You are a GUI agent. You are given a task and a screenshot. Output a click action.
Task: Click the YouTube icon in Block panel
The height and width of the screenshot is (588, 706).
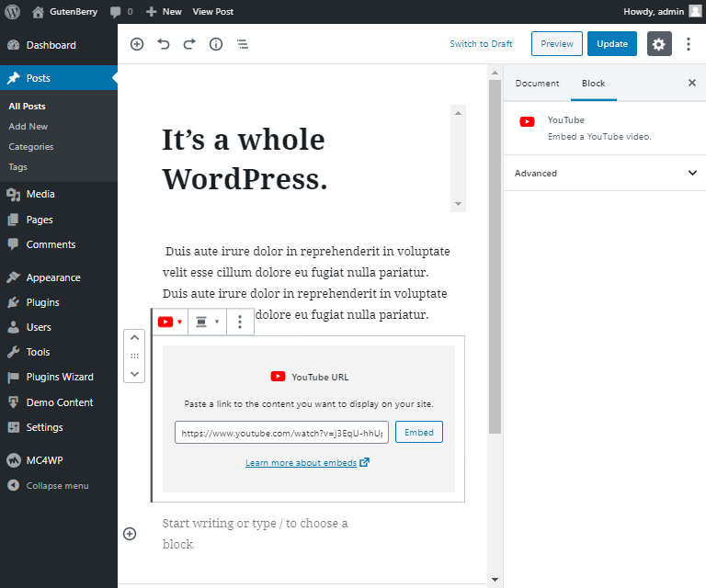tap(527, 121)
